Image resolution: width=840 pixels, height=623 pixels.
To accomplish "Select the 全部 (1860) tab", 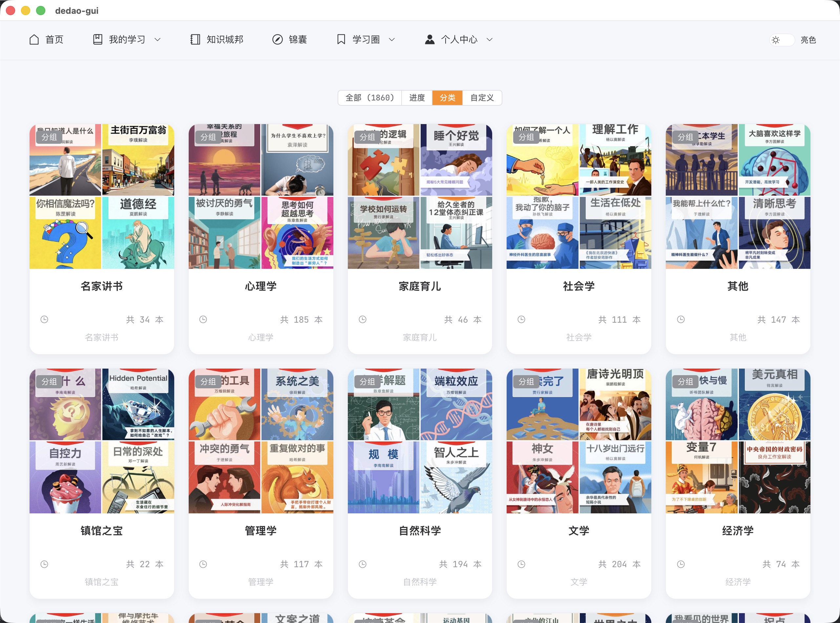I will [370, 98].
